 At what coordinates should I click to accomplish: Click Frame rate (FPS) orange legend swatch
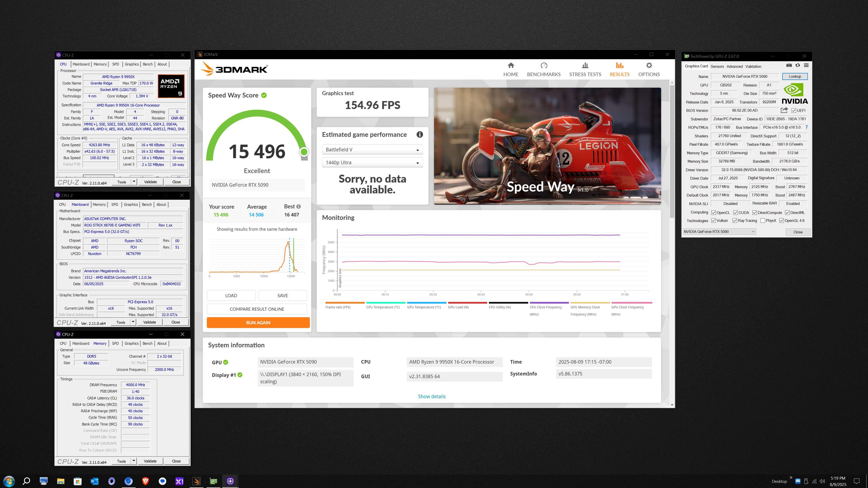tap(345, 303)
